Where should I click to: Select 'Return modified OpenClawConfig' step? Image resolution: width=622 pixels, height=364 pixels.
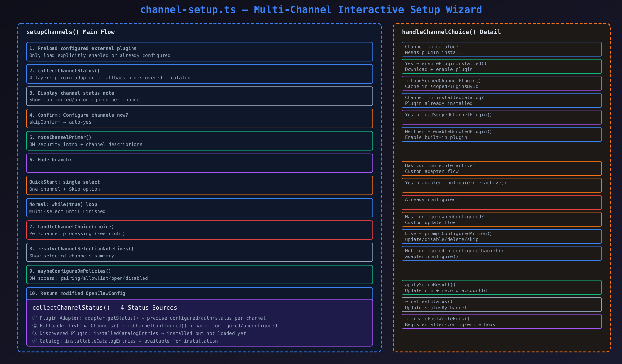click(x=199, y=293)
